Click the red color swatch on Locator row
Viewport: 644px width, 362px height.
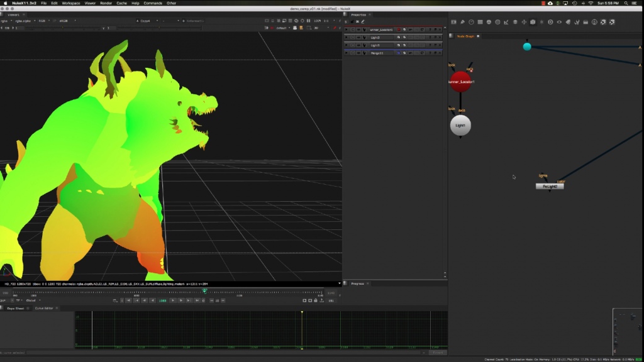[x=398, y=30]
